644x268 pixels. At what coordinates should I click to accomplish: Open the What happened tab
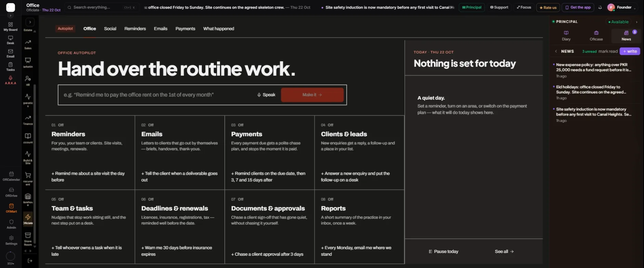(x=219, y=29)
